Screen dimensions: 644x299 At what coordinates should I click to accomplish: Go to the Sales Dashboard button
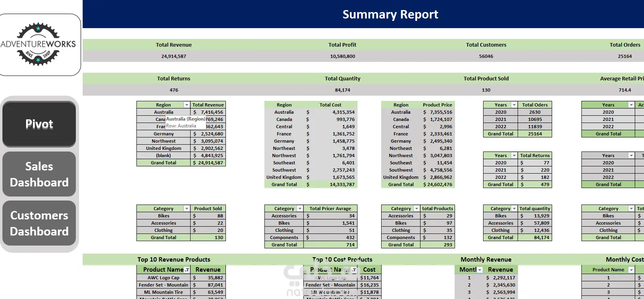39,174
